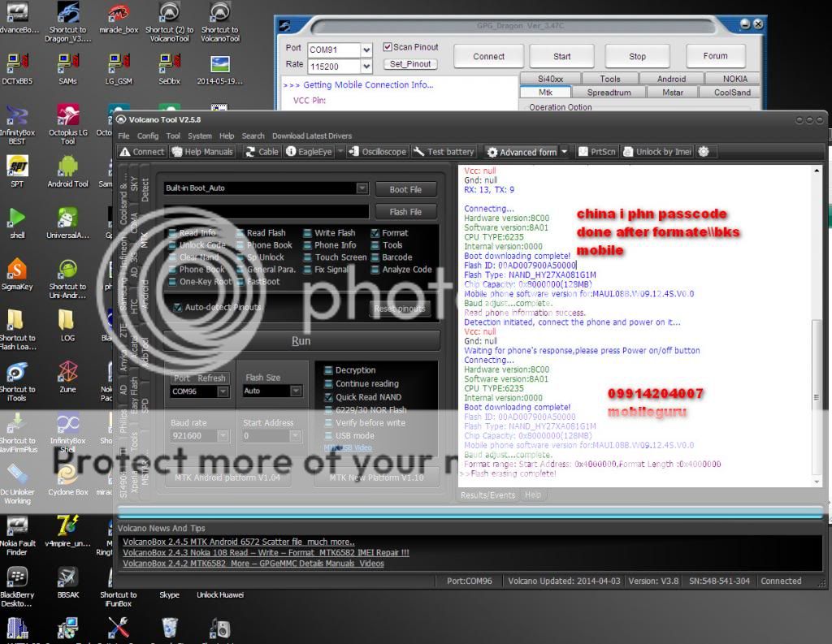Open the Config menu
Screen dimensions: 832x644
(x=148, y=136)
